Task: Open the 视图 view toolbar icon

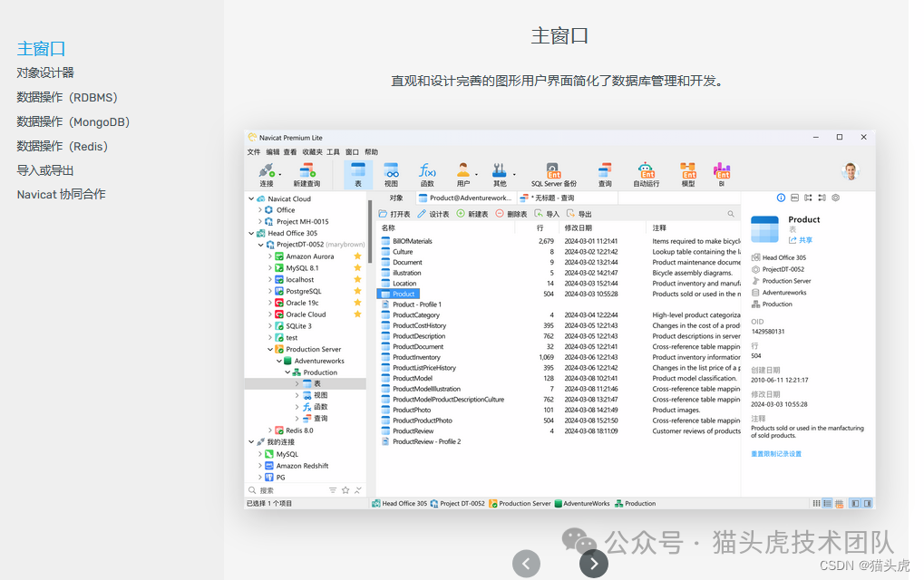Action: (x=392, y=175)
